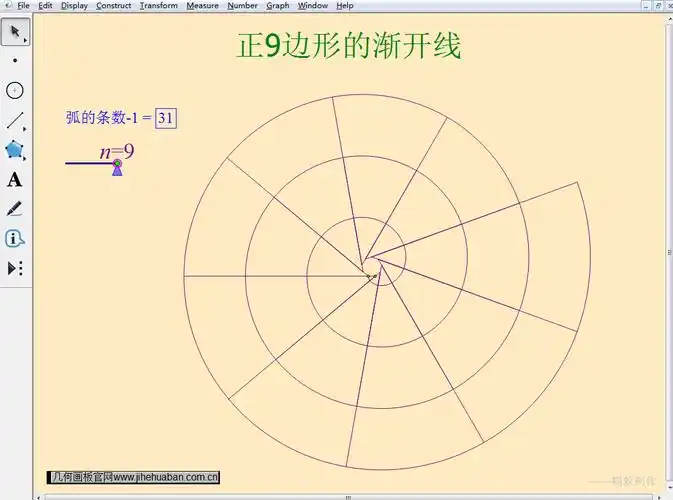Click the label 弧的条数-1
The width and height of the screenshot is (673, 500).
click(102, 118)
